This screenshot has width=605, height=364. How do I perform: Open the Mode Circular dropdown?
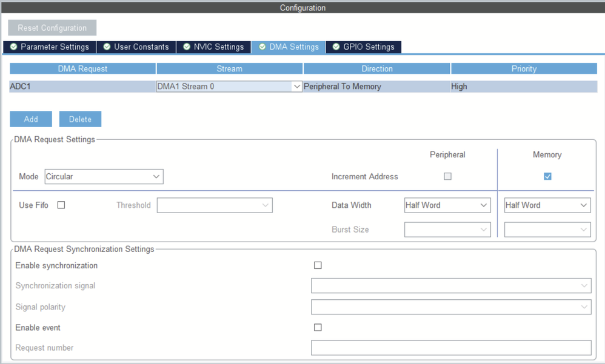pyautogui.click(x=104, y=177)
